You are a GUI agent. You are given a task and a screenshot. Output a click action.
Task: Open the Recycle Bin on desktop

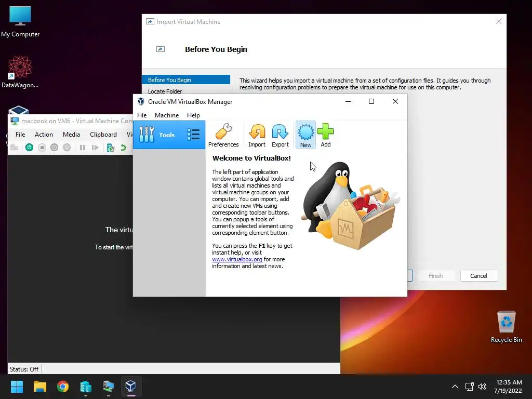[x=506, y=327]
